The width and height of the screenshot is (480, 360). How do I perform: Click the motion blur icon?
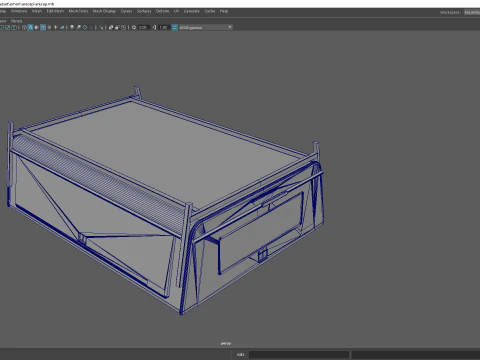(x=78, y=27)
